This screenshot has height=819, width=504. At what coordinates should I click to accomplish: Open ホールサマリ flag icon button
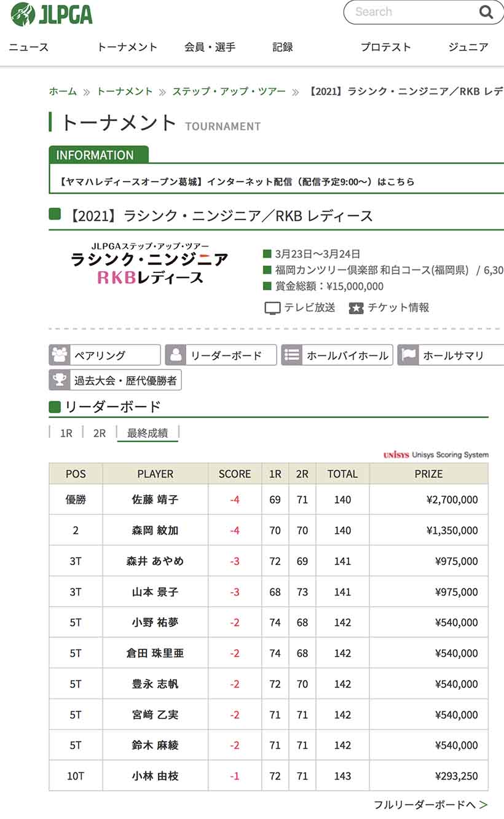click(409, 355)
